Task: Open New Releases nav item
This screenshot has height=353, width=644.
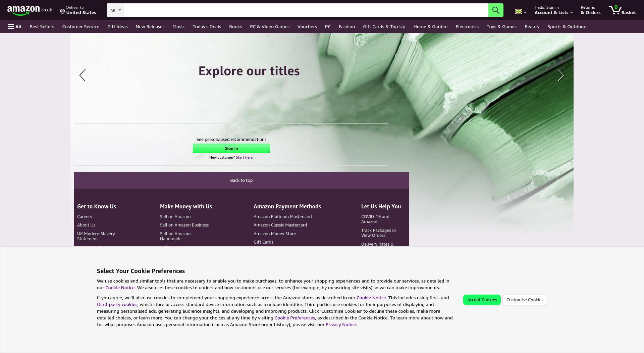Action: (150, 27)
